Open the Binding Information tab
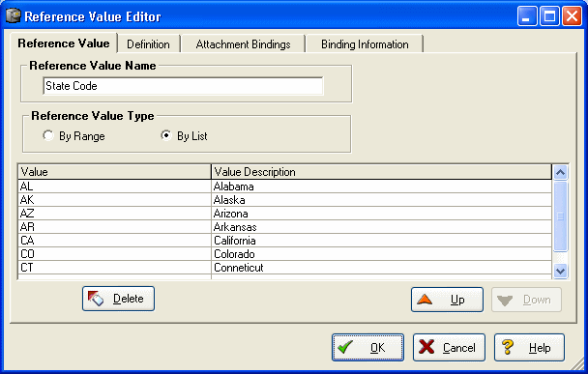This screenshot has width=588, height=374. 365,44
